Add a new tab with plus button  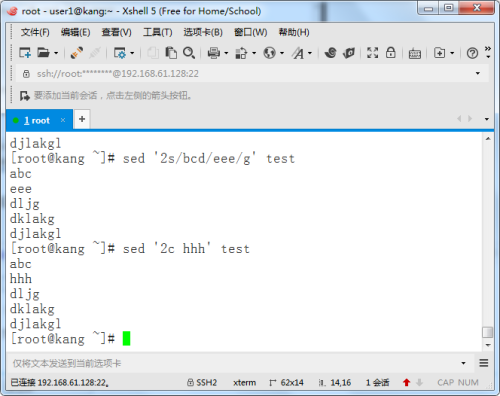coord(82,119)
